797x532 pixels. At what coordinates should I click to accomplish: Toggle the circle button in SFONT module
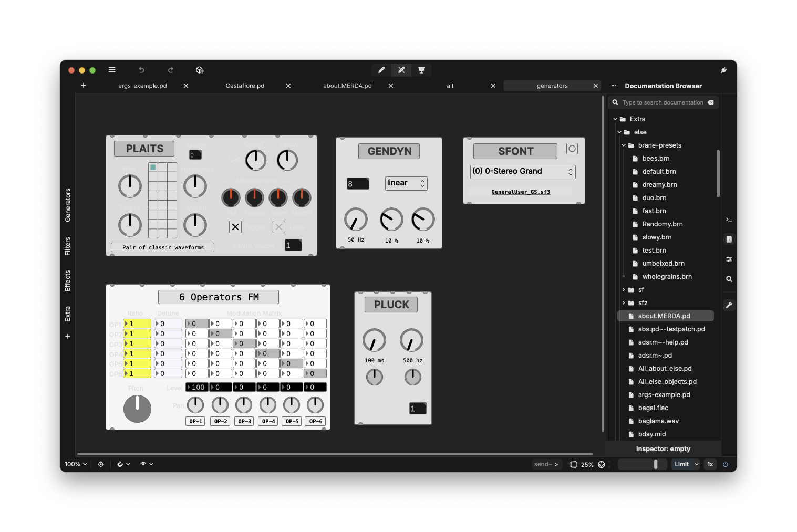(x=572, y=149)
